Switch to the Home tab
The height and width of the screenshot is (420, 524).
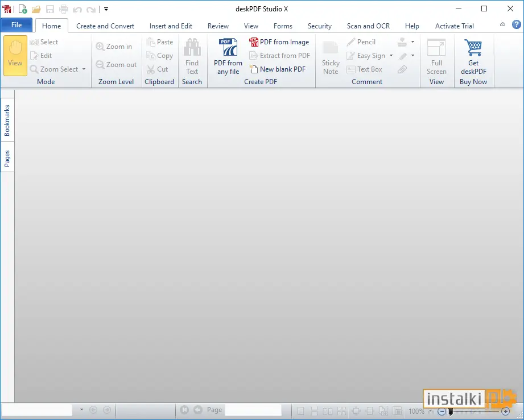51,26
